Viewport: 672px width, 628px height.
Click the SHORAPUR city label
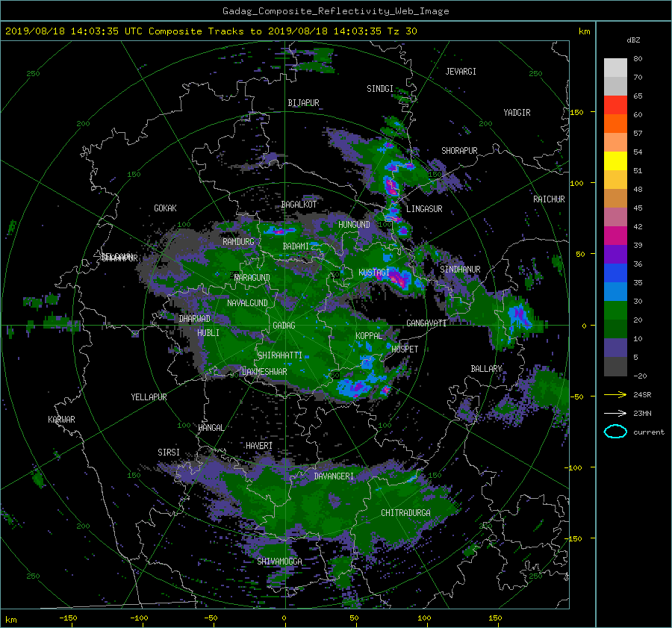[459, 151]
